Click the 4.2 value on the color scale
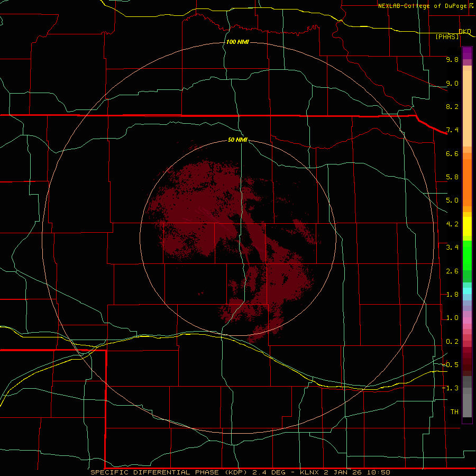The height and width of the screenshot is (476, 476). click(452, 224)
